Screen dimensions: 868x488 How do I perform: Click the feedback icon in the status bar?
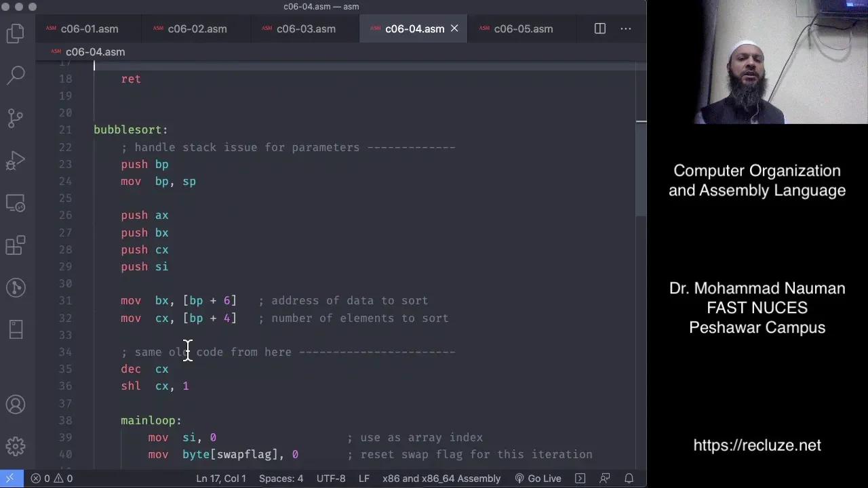[x=605, y=479]
